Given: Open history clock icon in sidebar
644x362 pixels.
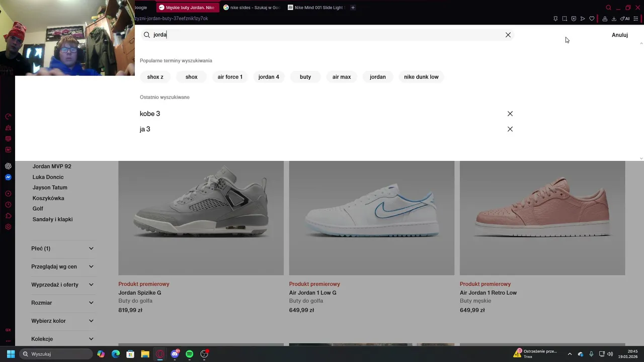Looking at the screenshot, I should coord(8,205).
